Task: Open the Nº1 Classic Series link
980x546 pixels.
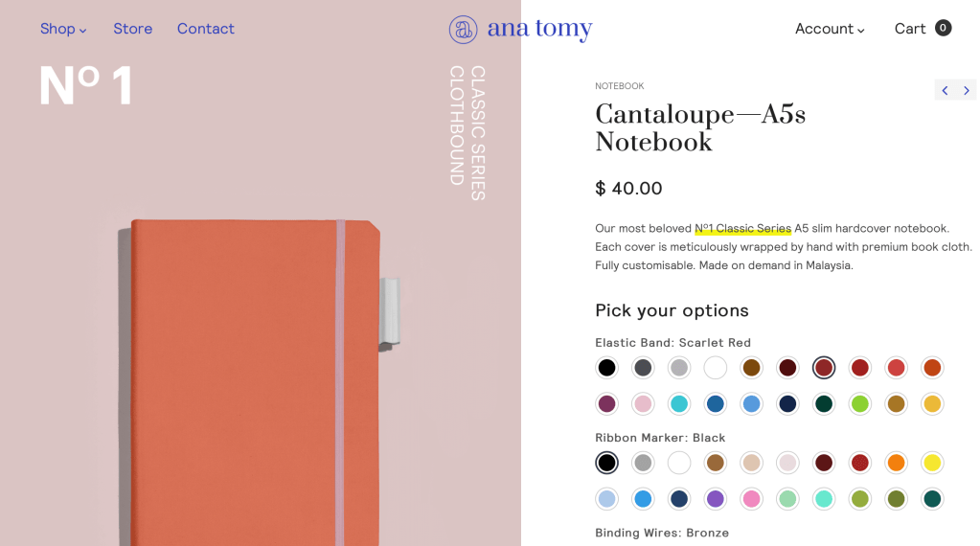Action: tap(742, 228)
